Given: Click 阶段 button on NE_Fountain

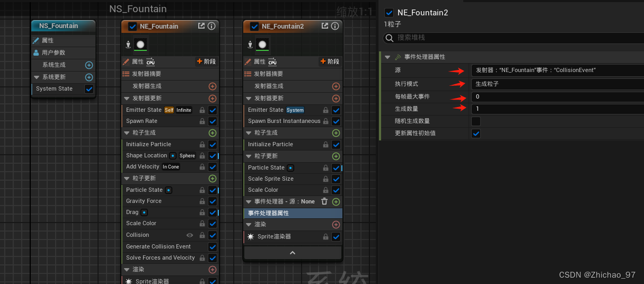Looking at the screenshot, I should [x=206, y=61].
